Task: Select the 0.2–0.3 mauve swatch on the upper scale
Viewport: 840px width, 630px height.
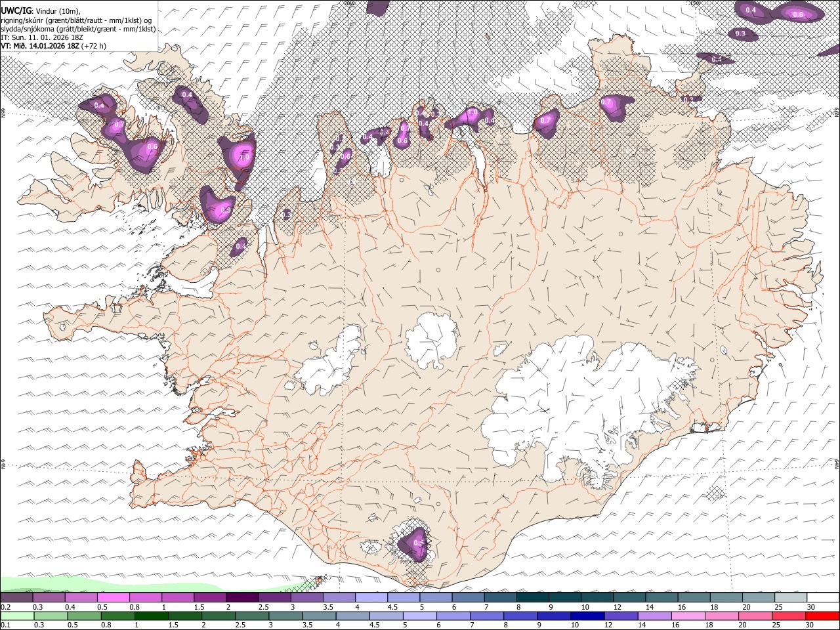Action: coord(17,598)
